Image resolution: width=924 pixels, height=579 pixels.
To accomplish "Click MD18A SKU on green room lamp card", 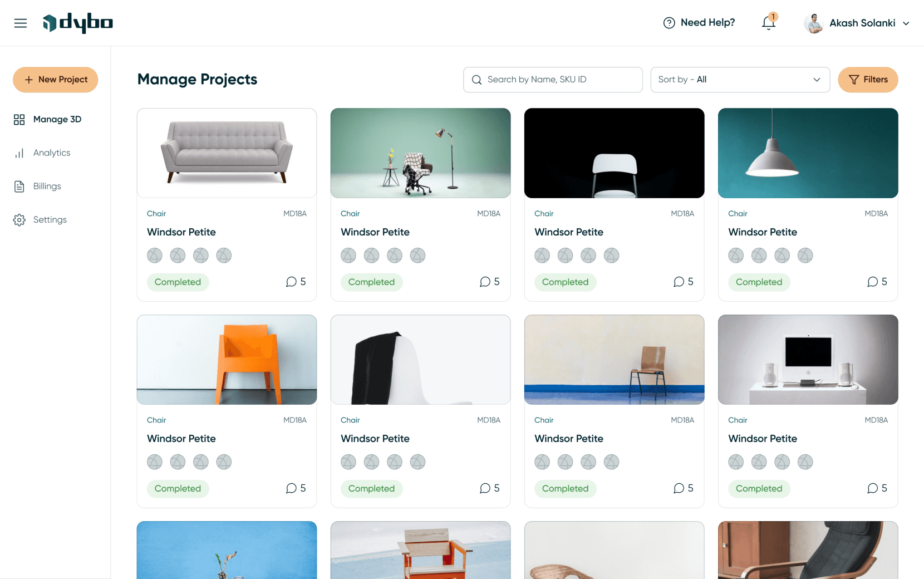I will [x=489, y=214].
